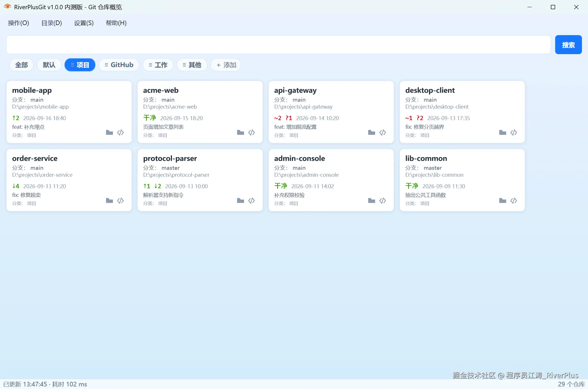Open folder icon on api-gateway card
This screenshot has width=588, height=389.
(372, 132)
